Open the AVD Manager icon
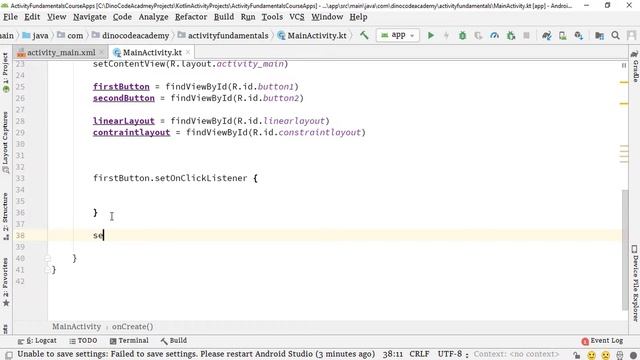640x360 pixels. click(562, 36)
